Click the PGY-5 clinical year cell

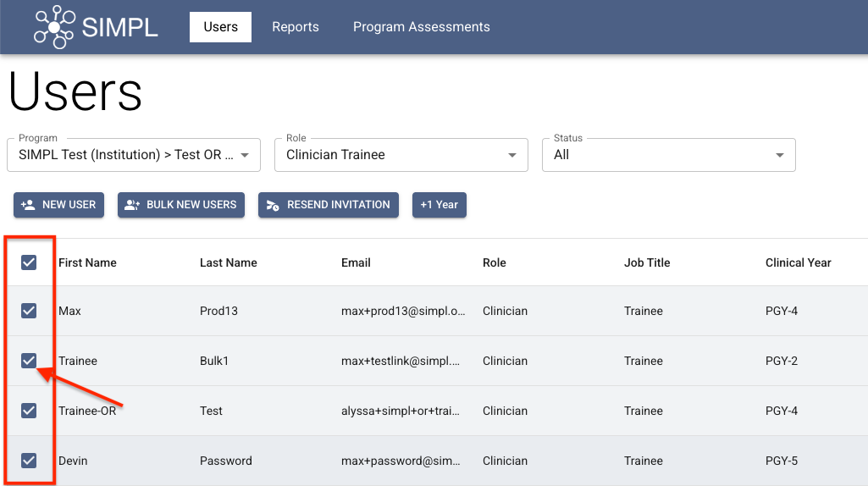coord(782,461)
